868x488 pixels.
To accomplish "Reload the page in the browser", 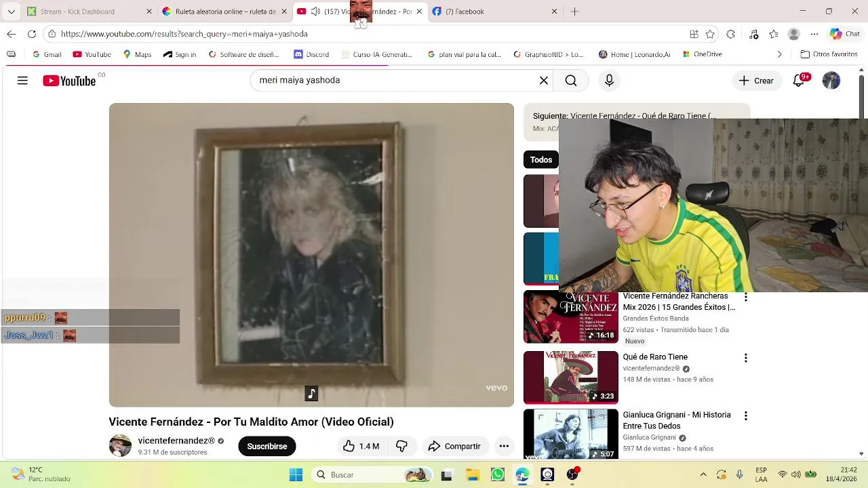I will (x=32, y=34).
